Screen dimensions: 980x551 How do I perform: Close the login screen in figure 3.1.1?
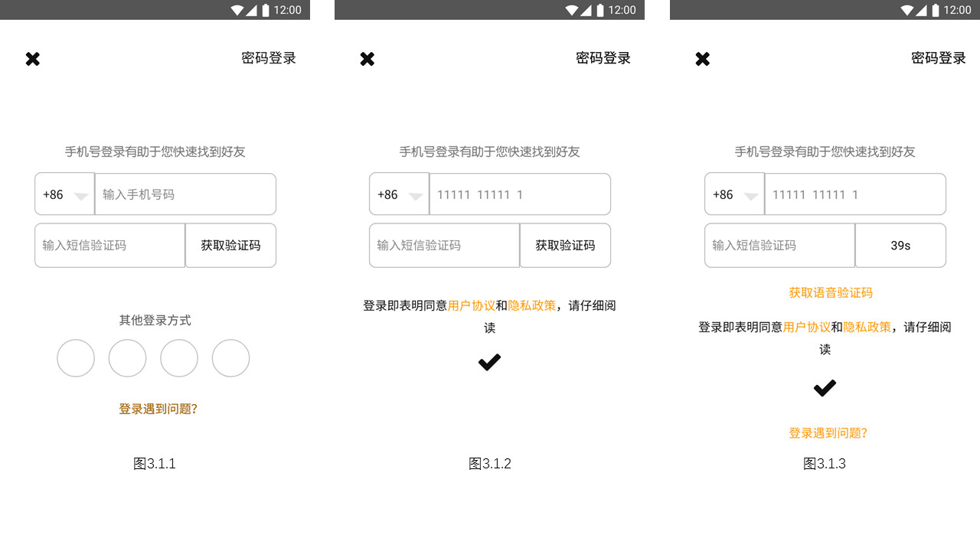[32, 59]
